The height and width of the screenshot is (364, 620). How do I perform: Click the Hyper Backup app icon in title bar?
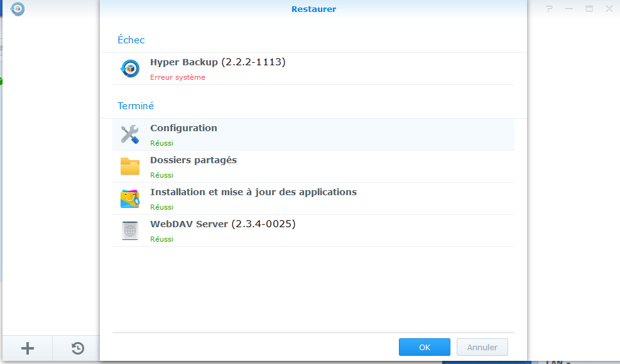click(x=18, y=9)
